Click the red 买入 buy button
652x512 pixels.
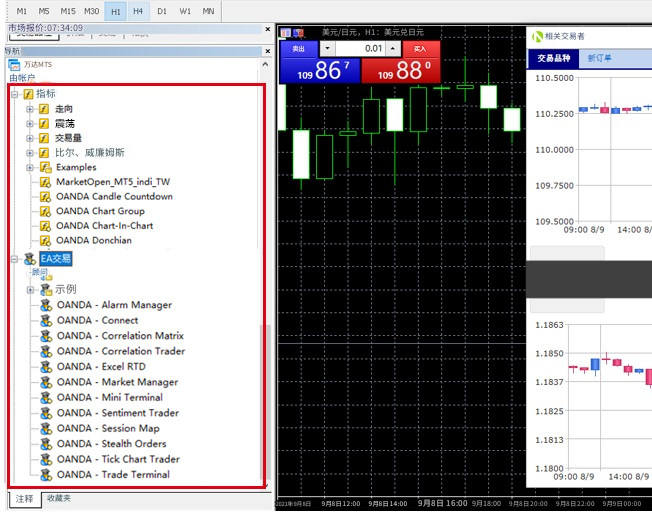pos(421,49)
